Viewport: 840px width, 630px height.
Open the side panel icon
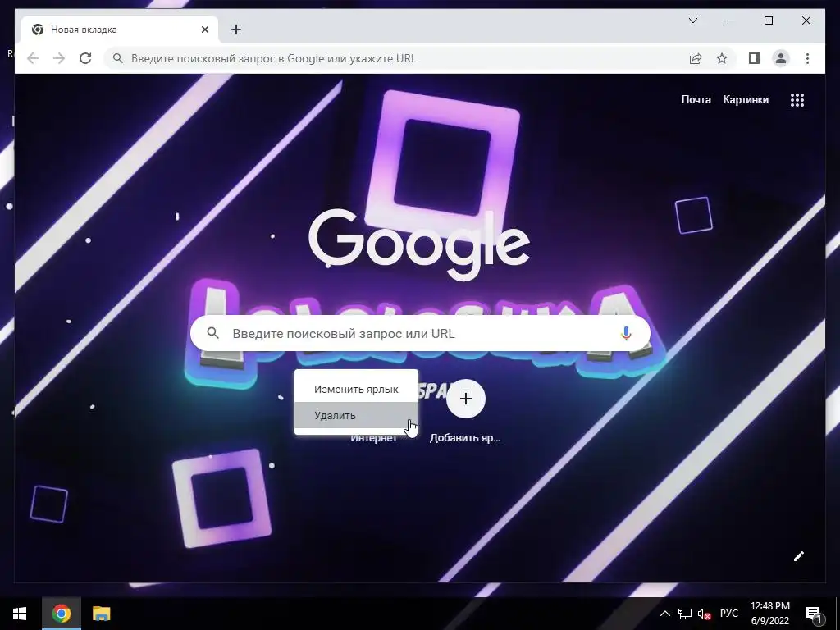(755, 58)
